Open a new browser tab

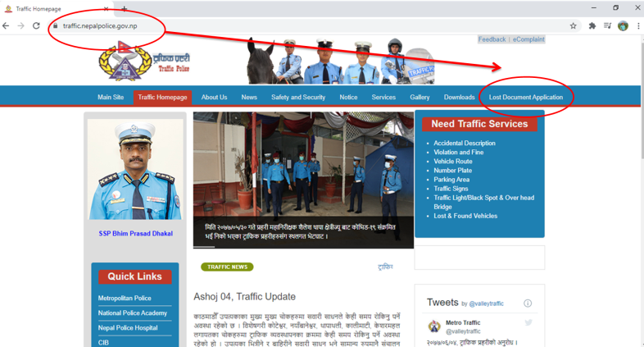(125, 8)
